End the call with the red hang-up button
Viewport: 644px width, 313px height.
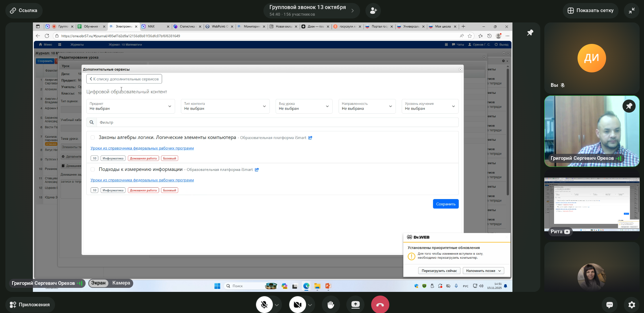click(380, 304)
